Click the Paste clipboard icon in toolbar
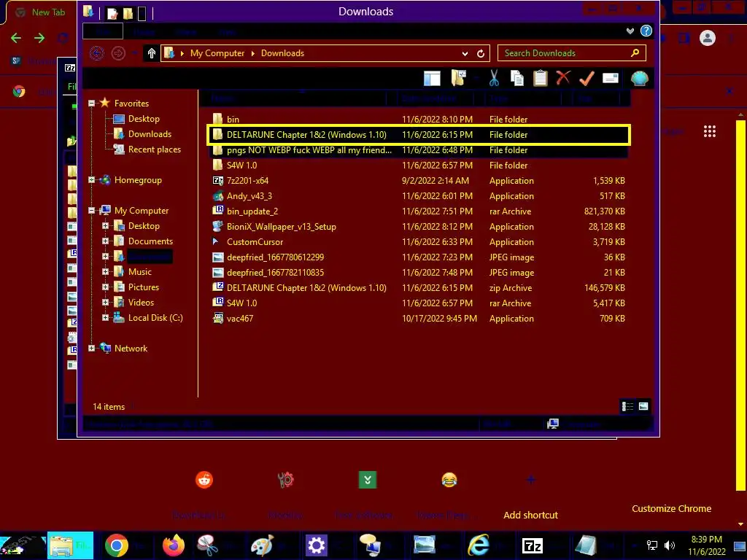Screen dimensions: 747x560 click(x=541, y=78)
